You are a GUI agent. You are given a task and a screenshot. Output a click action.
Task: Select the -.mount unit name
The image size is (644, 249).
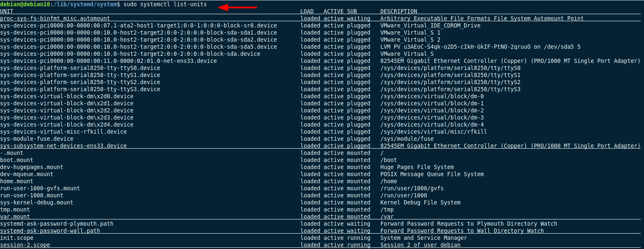pyautogui.click(x=12, y=153)
